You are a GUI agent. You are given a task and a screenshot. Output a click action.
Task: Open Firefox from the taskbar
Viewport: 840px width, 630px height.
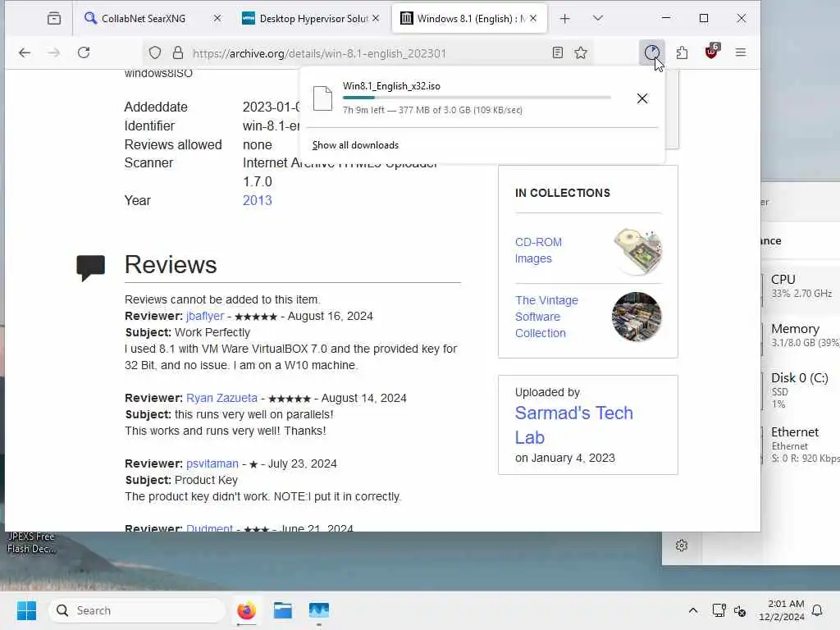coord(246,610)
